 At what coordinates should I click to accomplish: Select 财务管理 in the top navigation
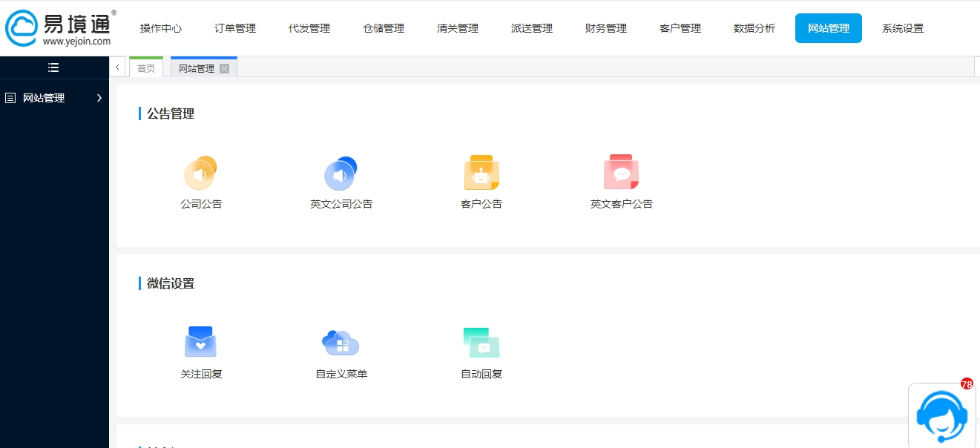(605, 28)
